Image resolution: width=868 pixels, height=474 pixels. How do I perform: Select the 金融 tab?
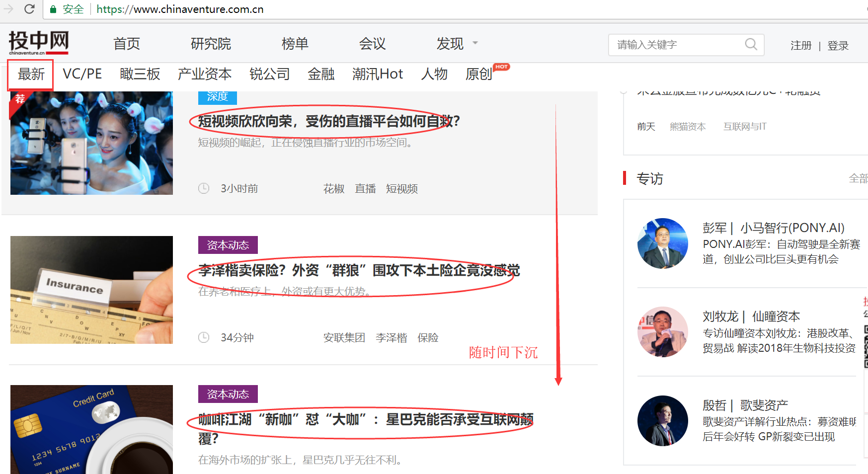321,74
